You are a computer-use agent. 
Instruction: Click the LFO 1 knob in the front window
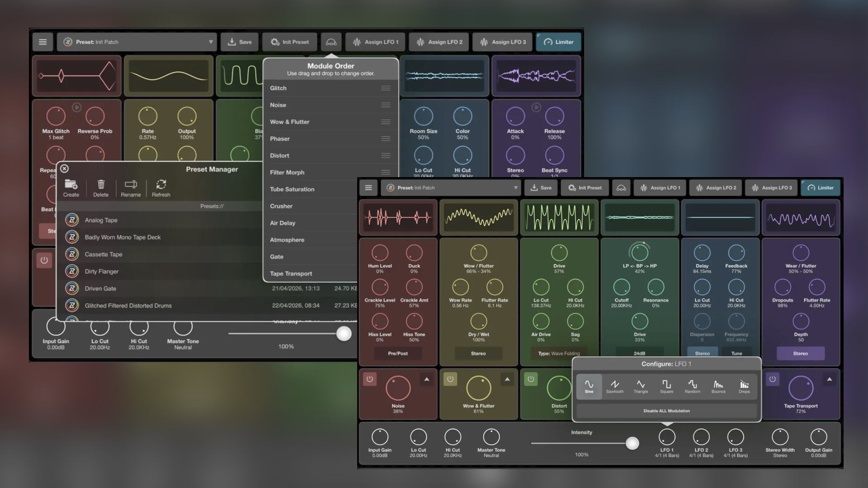667,437
